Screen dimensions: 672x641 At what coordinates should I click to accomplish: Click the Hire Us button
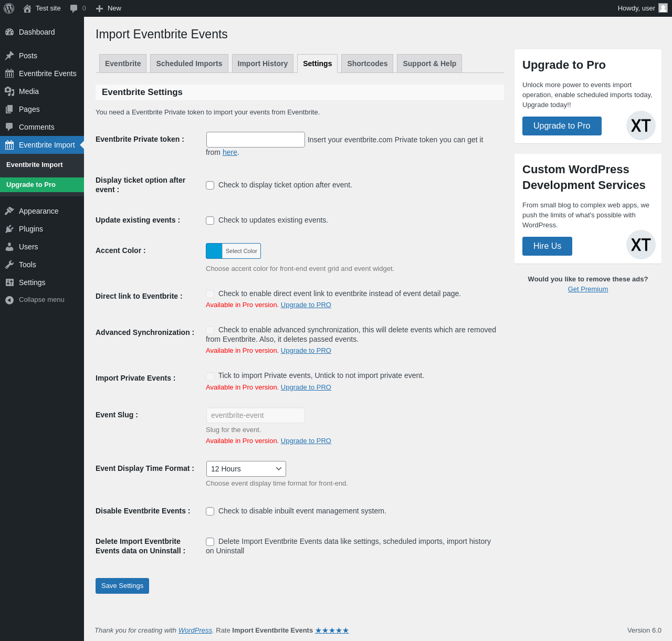coord(547,246)
